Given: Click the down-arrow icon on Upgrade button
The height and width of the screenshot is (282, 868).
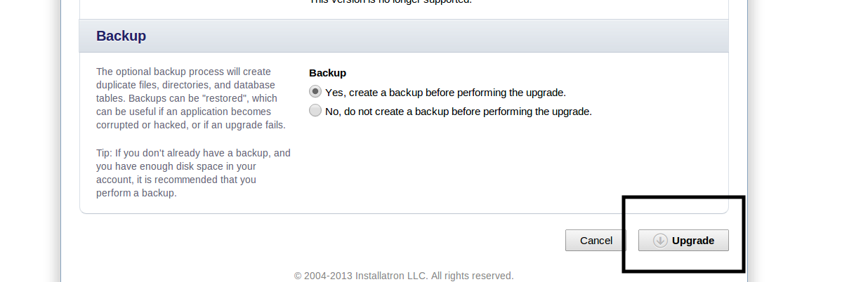Looking at the screenshot, I should [x=659, y=241].
